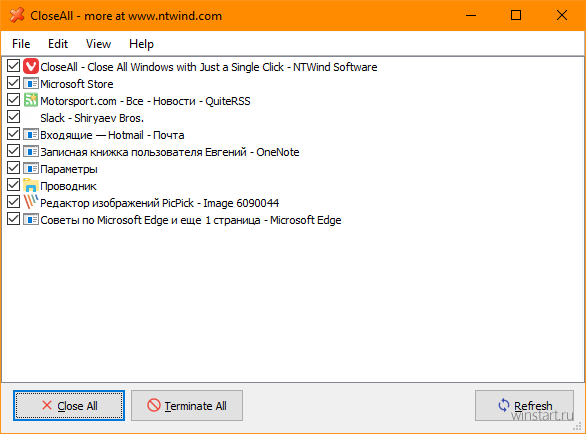Click the OneNote entry's window icon

coord(31,151)
